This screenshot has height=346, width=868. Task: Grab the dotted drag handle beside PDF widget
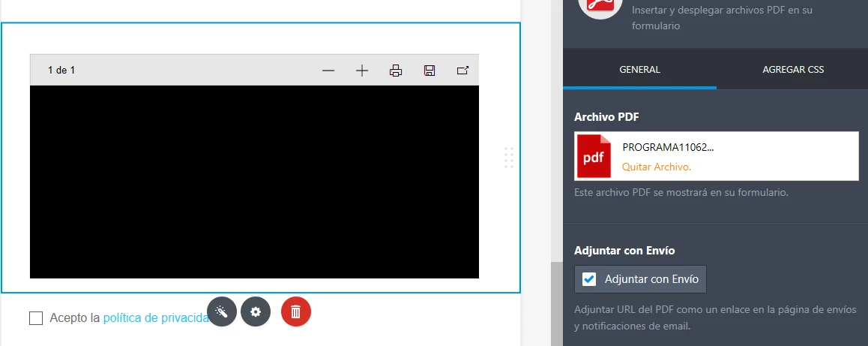(509, 158)
